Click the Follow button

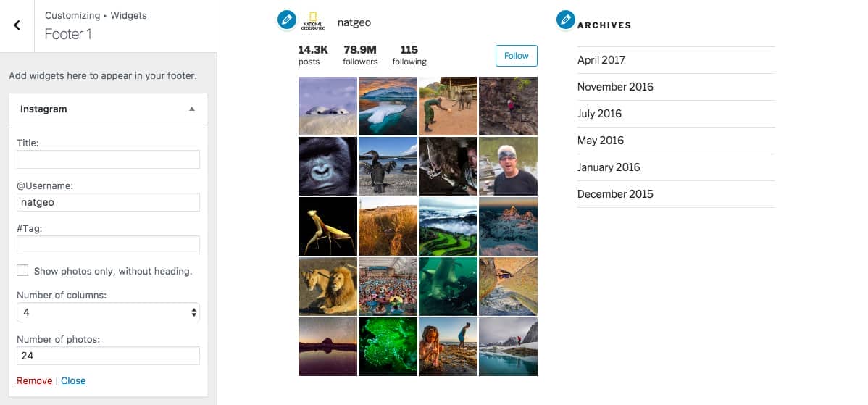pyautogui.click(x=516, y=56)
